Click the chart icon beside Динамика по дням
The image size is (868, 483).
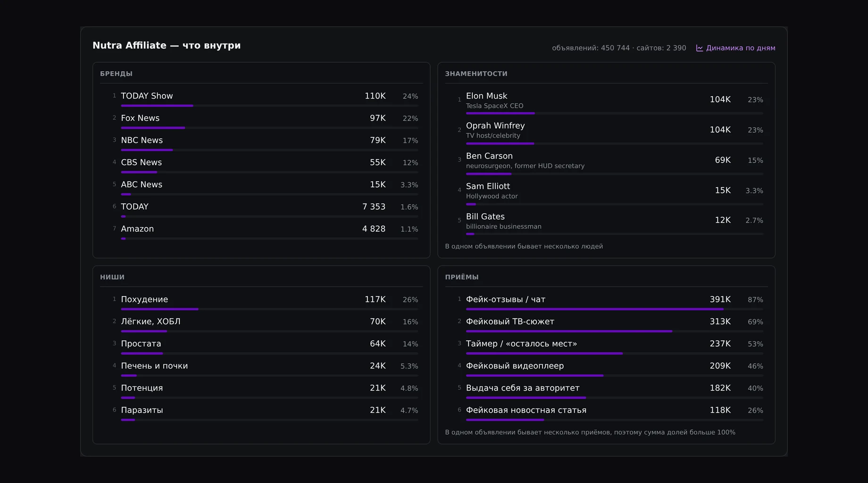coord(700,48)
